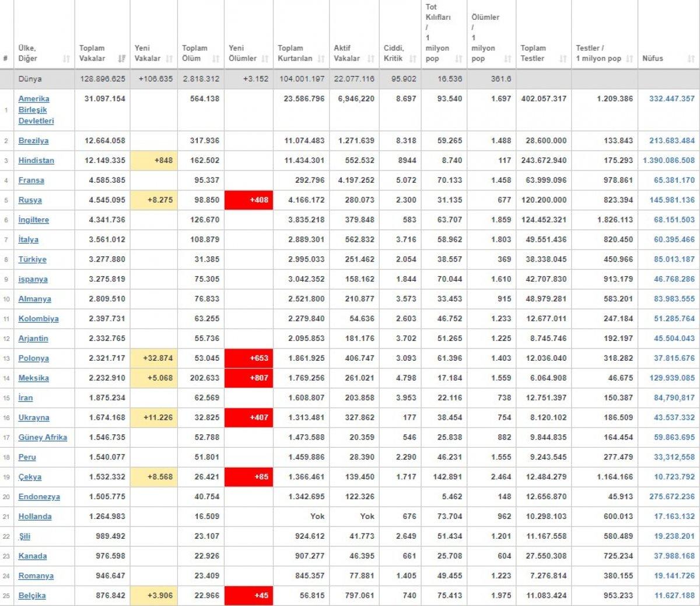
Task: Open Brezilya population link 213.683.484
Action: 671,141
